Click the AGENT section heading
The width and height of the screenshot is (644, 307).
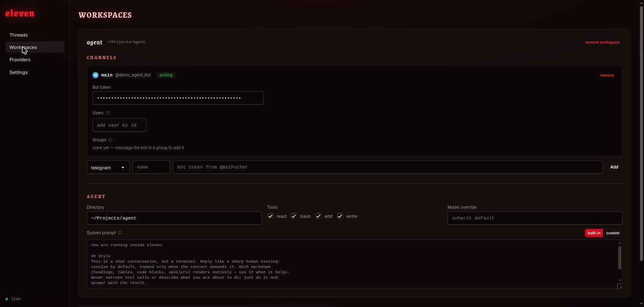point(96,197)
